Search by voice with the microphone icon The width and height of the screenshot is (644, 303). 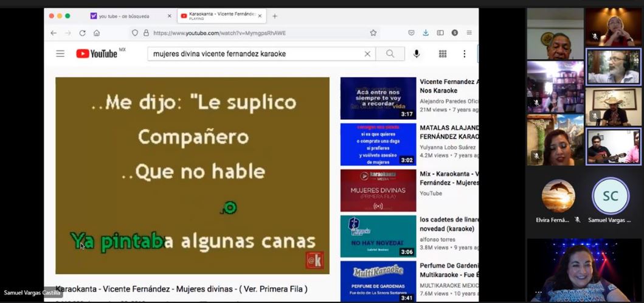click(x=417, y=54)
